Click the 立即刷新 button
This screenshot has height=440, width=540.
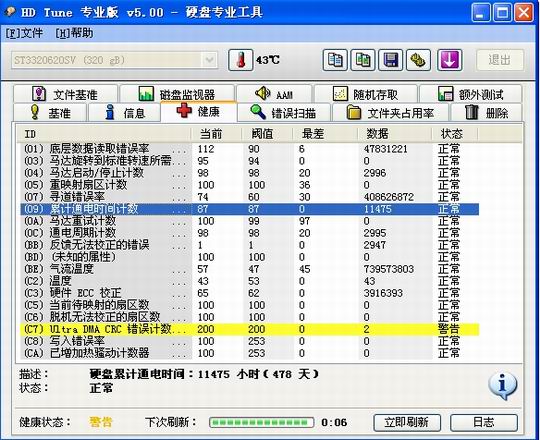(x=407, y=422)
